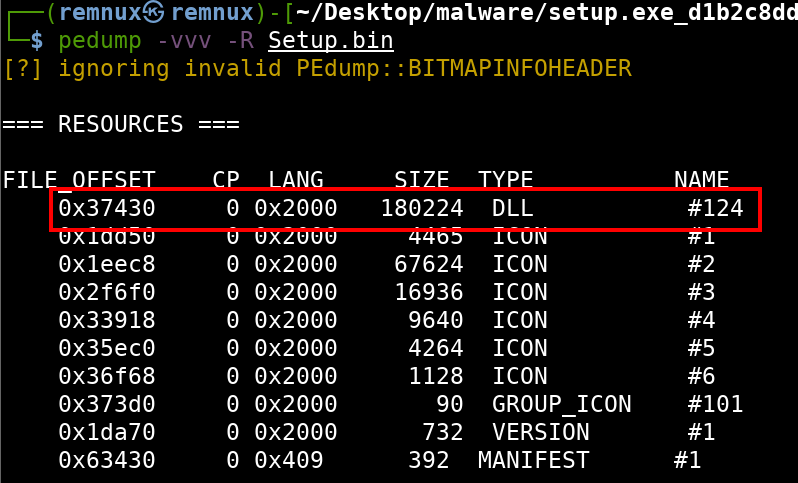Select offset 0x37430 of the DLL resource
798x483 pixels.
coord(107,208)
